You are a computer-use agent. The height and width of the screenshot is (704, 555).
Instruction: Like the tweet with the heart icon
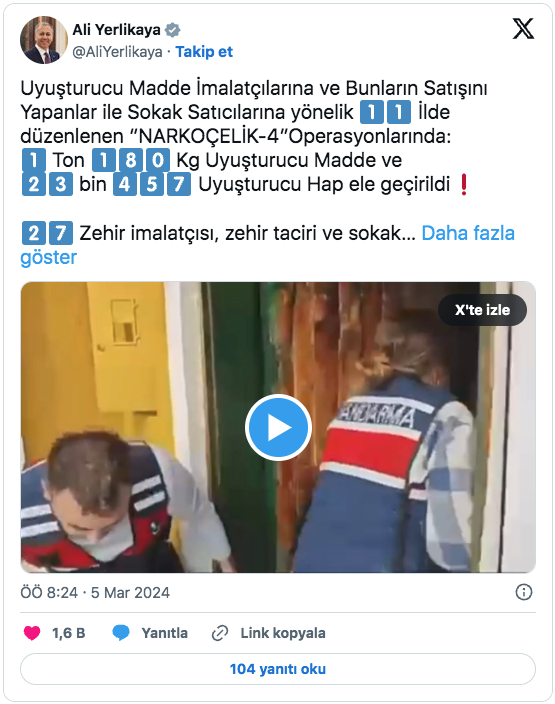point(32,633)
